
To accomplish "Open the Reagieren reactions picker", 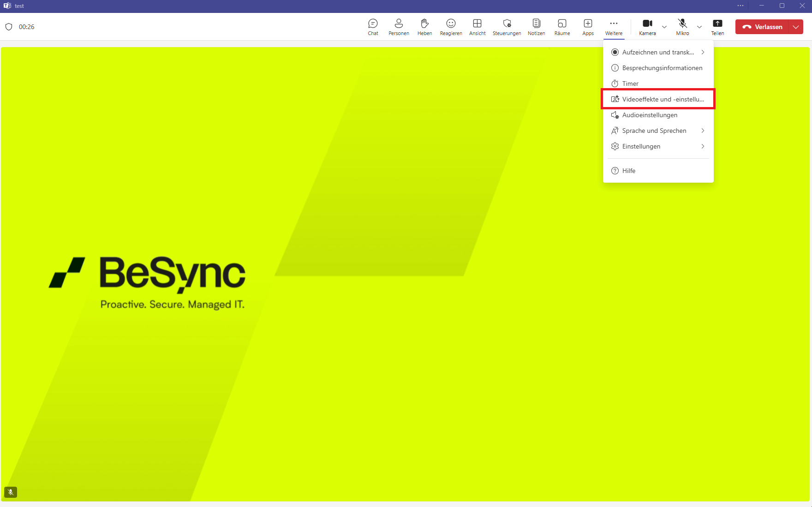I will (x=451, y=27).
